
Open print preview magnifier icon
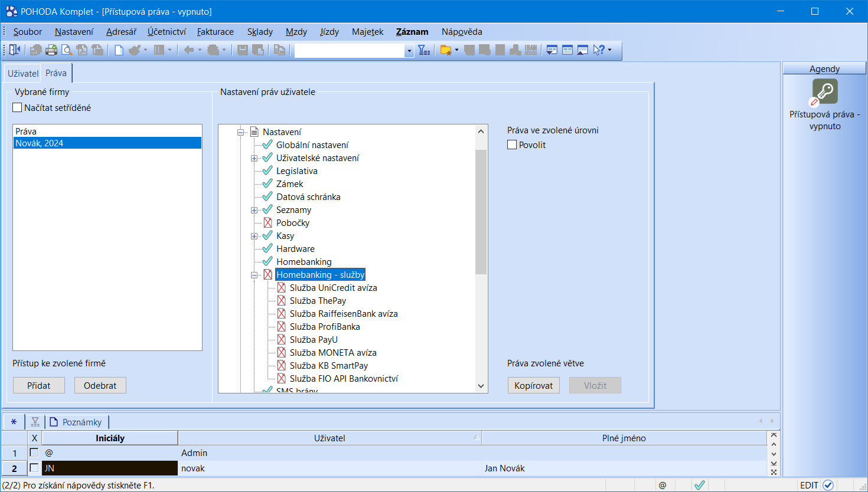[x=67, y=50]
